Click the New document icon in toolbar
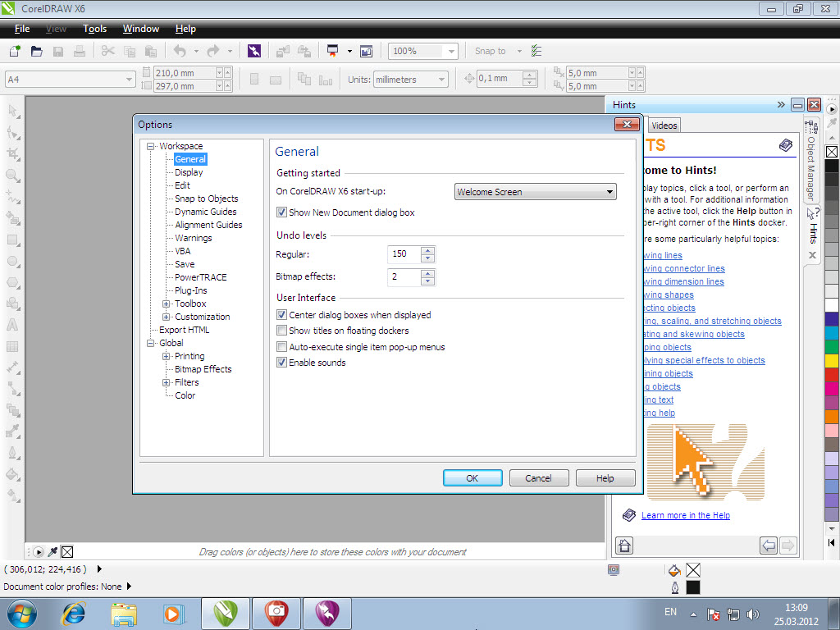The width and height of the screenshot is (840, 630). [x=15, y=51]
